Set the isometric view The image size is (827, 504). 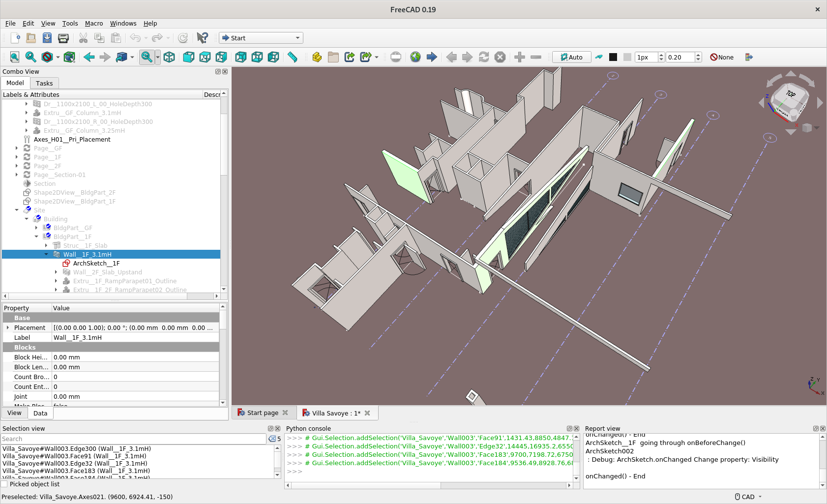[x=169, y=57]
